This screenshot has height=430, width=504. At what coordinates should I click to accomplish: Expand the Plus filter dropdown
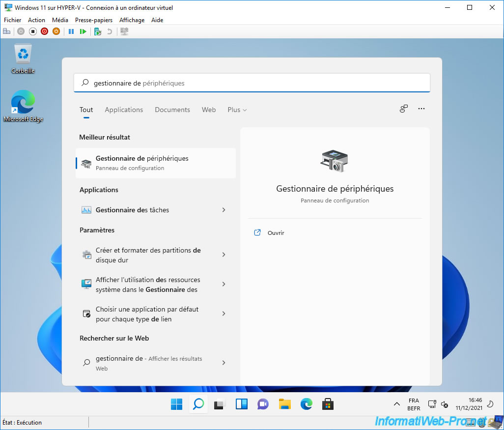(237, 110)
